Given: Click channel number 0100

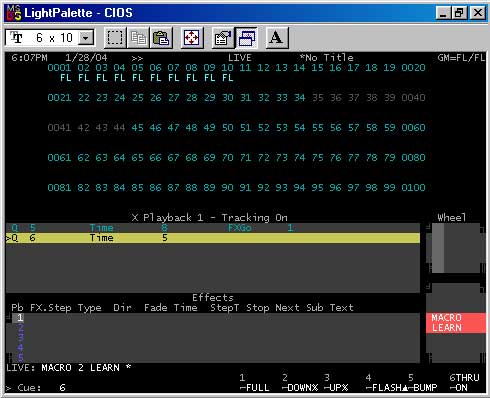Looking at the screenshot, I should pos(413,188).
